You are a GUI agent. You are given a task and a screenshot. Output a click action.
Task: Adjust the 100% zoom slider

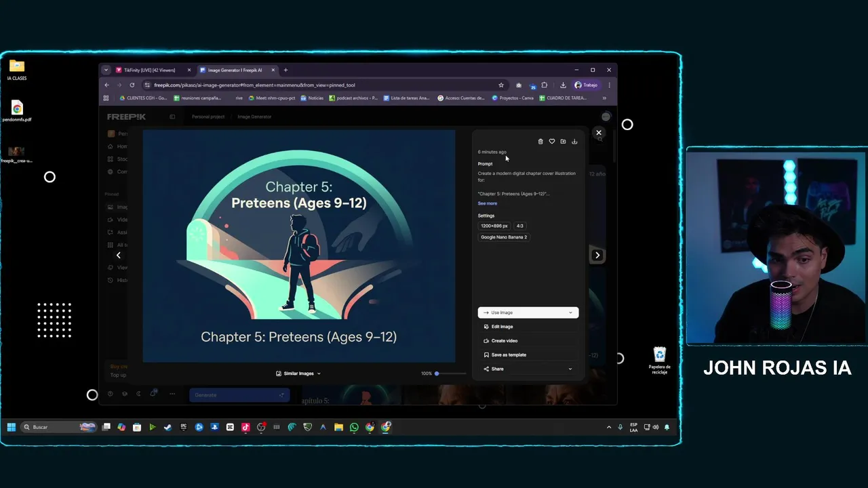(x=450, y=373)
